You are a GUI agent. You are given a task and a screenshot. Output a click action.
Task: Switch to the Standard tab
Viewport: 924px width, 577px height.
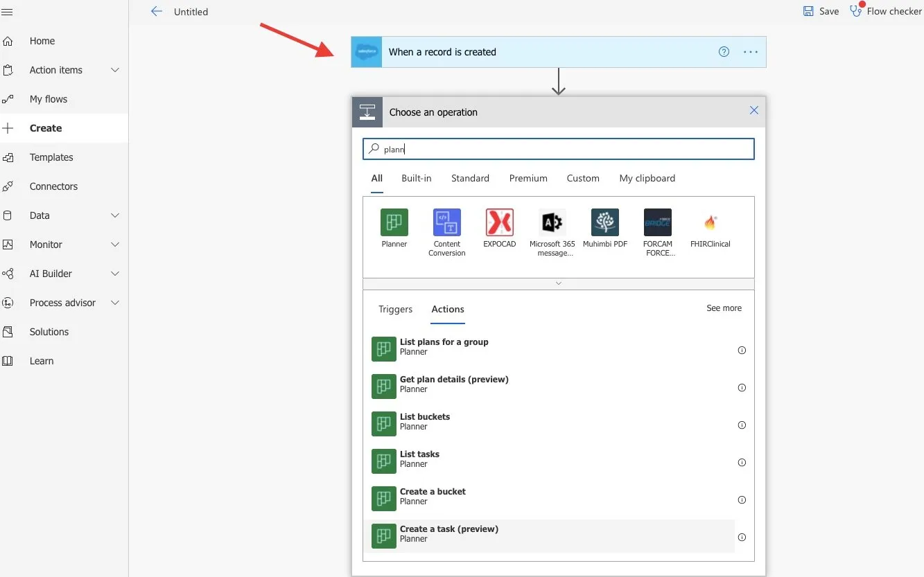tap(470, 178)
